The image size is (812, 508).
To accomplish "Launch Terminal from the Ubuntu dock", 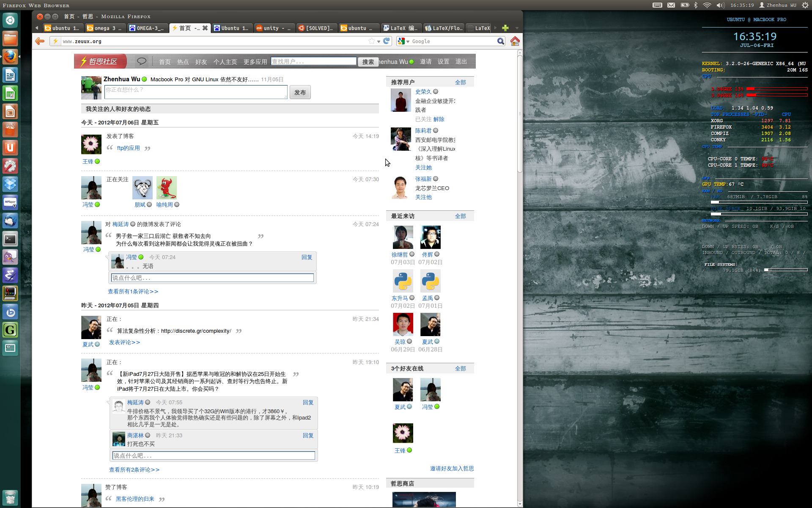I will tap(10, 239).
